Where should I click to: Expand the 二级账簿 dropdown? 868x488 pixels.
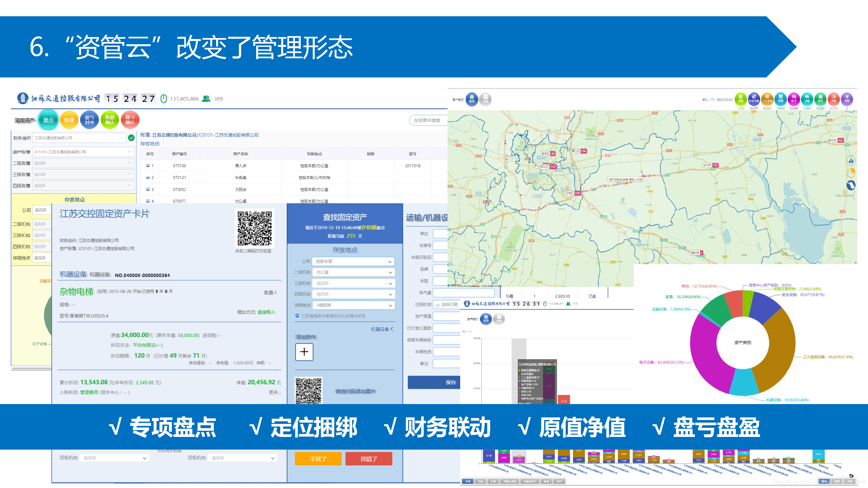83,163
